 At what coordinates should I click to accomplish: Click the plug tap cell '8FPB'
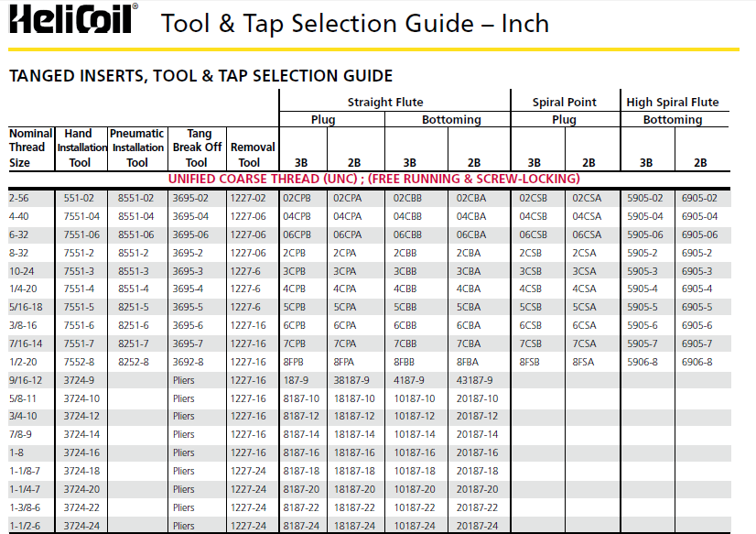point(294,362)
